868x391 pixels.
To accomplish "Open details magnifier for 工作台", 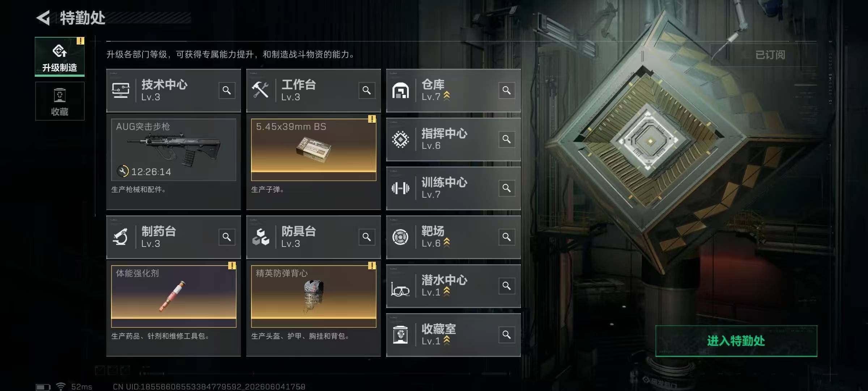I will coord(367,90).
